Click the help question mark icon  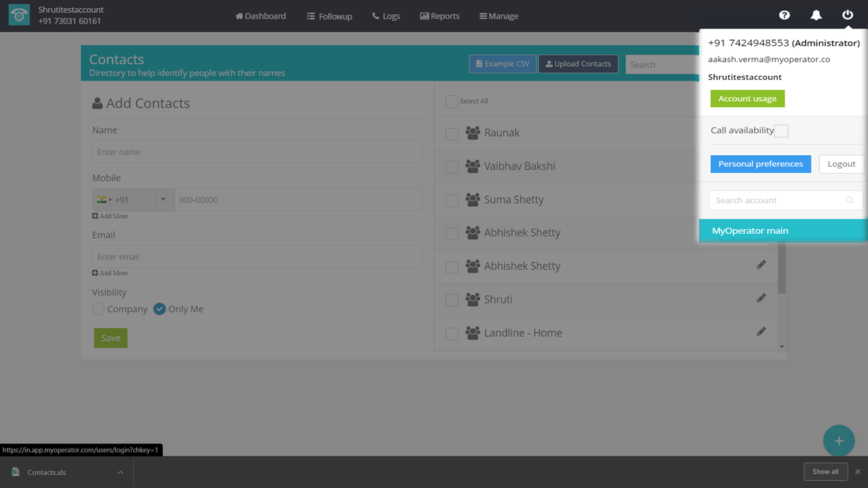coord(784,16)
